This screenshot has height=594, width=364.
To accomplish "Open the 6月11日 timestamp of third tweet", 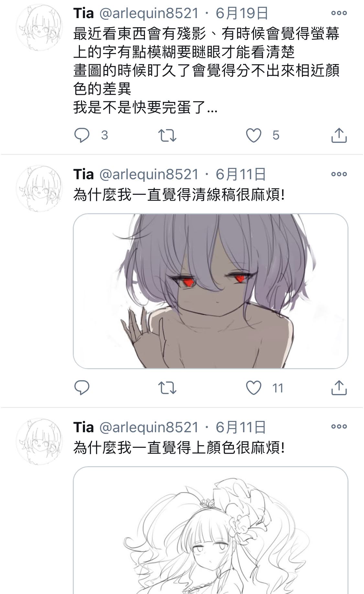I will coord(241,427).
